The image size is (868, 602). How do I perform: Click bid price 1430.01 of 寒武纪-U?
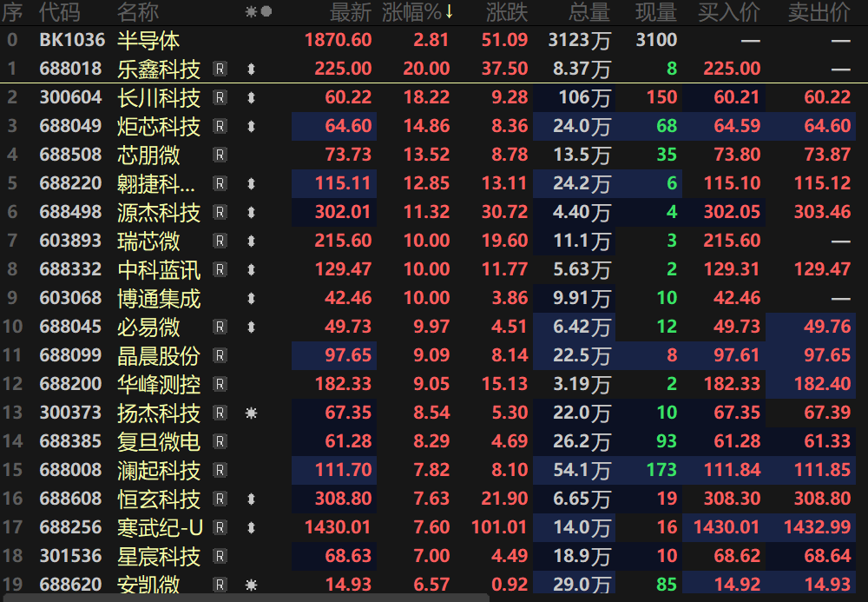[x=727, y=527]
